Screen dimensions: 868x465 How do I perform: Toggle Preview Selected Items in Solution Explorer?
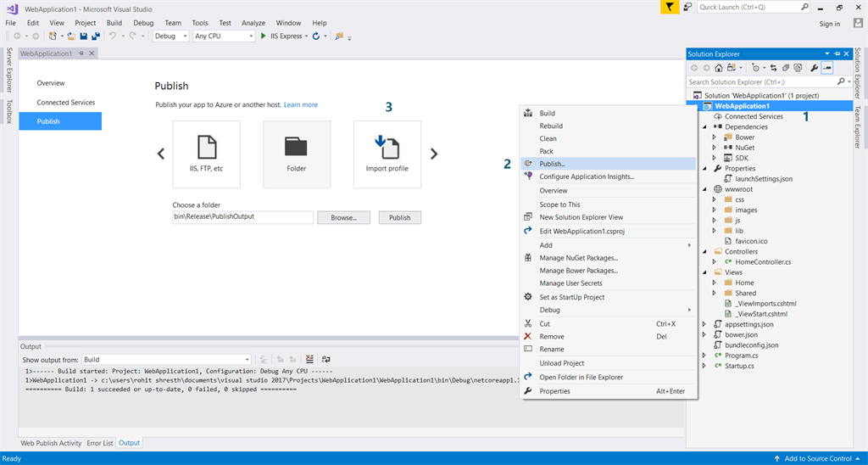827,68
